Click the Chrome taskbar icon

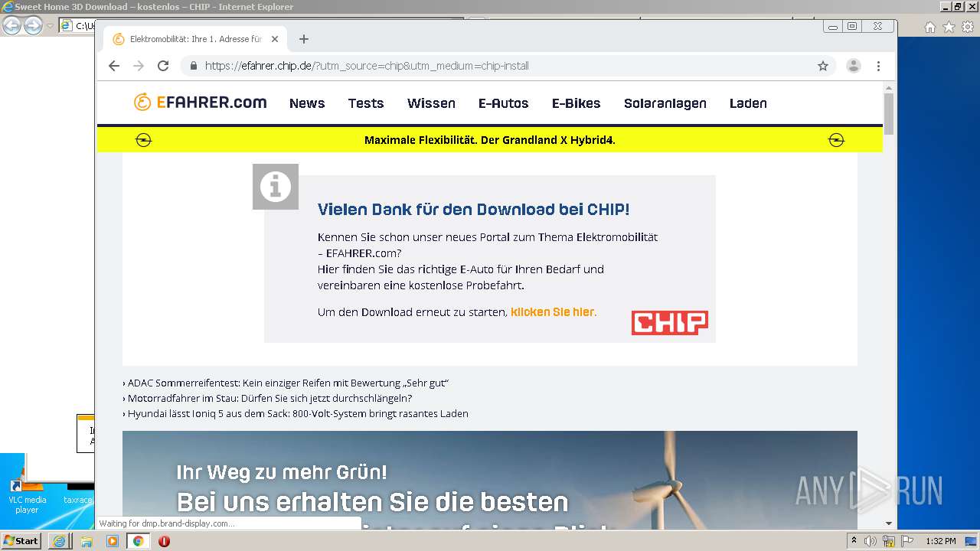[139, 541]
